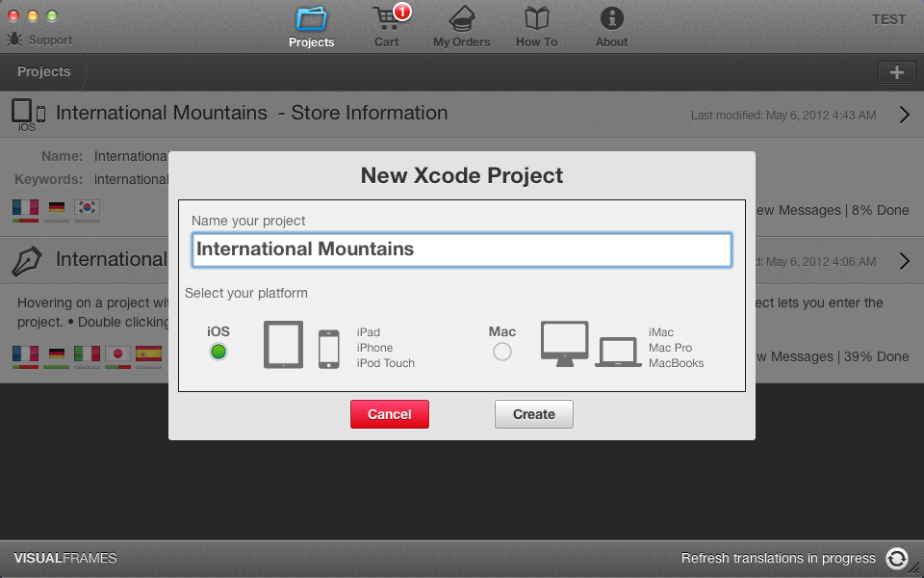This screenshot has height=578, width=924.
Task: Select the Projects breadcrumb
Action: [x=43, y=71]
